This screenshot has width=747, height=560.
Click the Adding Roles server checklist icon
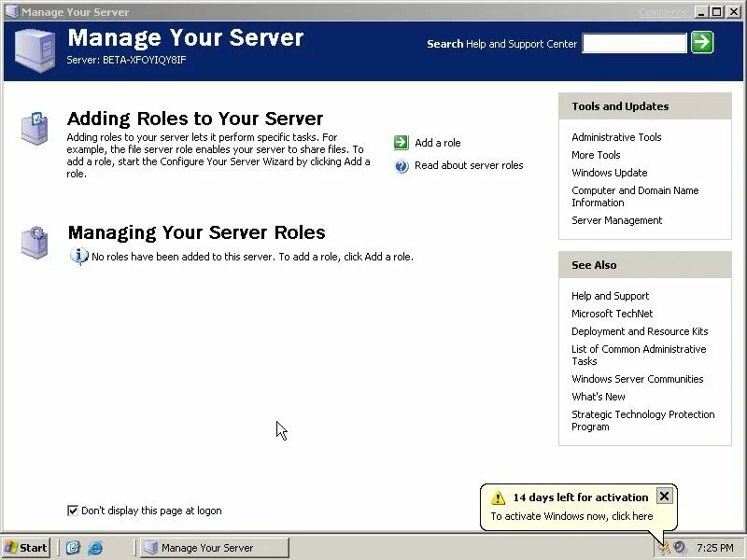click(x=35, y=128)
